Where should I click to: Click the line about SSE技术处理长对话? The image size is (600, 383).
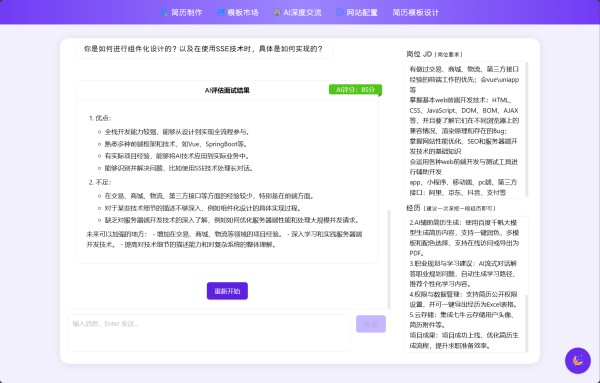pyautogui.click(x=179, y=168)
